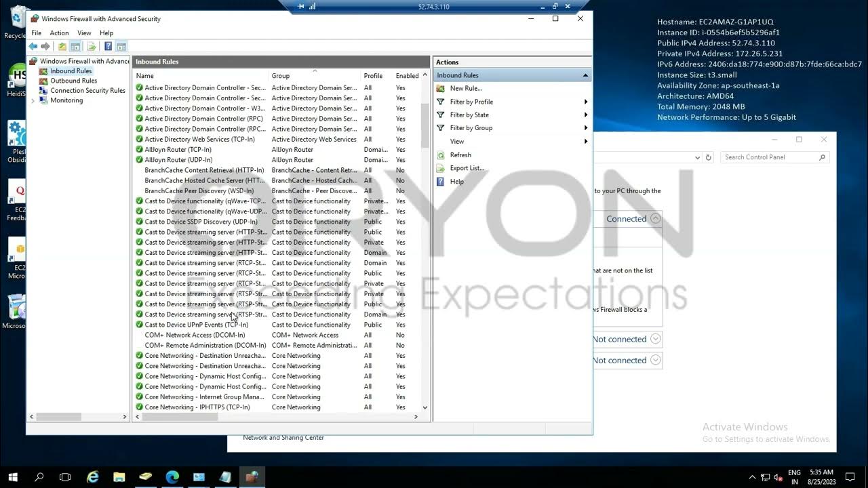Click the taskbar Control Panel icon
868x488 pixels.
tap(199, 477)
